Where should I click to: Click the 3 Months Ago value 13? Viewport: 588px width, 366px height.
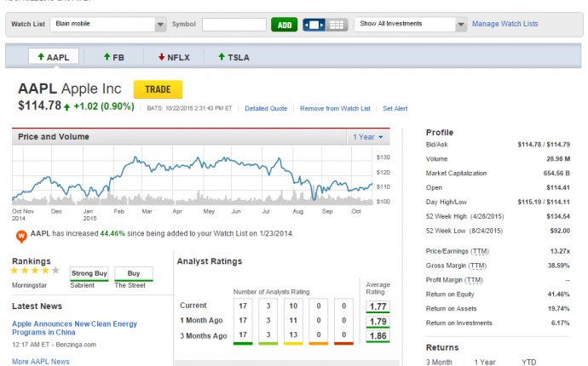[293, 335]
